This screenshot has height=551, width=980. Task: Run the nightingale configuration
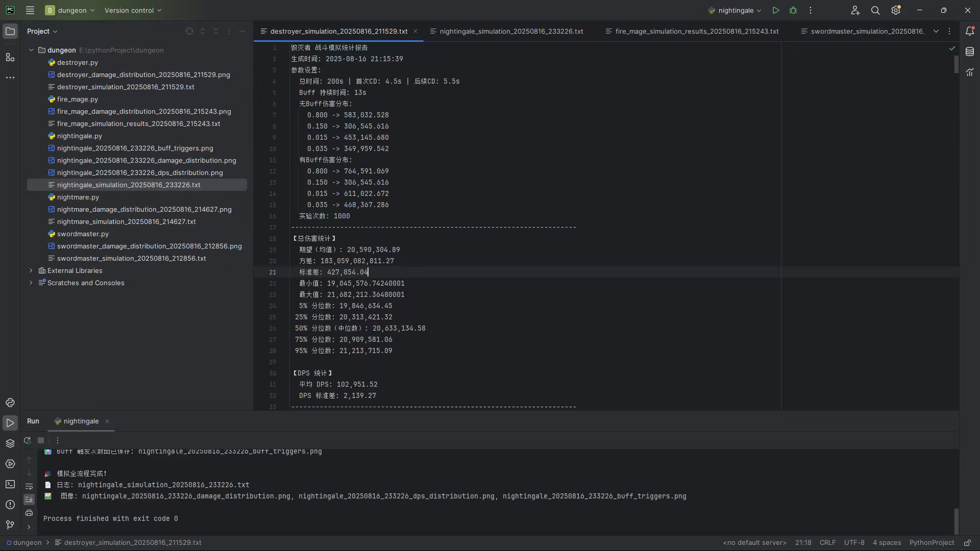(775, 10)
